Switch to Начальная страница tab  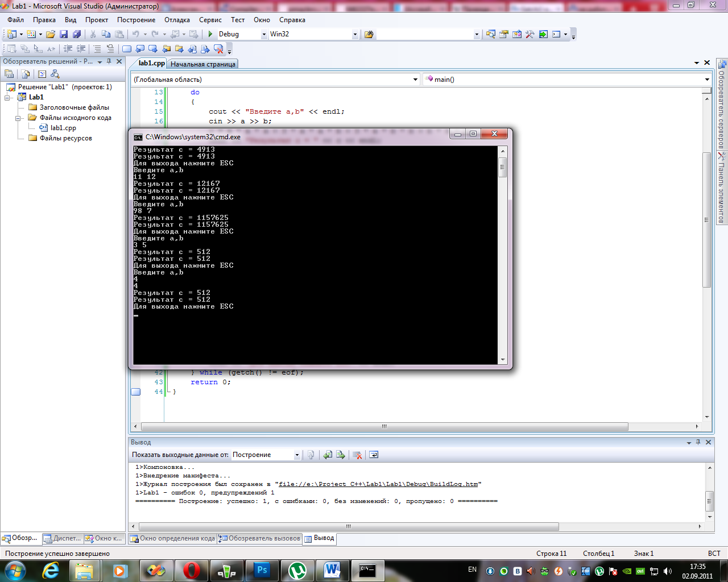coord(203,64)
